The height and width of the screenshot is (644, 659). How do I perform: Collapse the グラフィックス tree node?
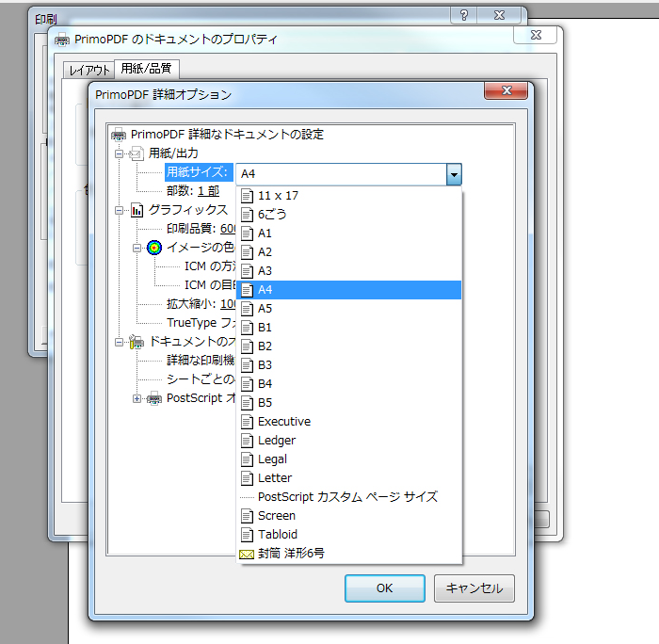(120, 210)
